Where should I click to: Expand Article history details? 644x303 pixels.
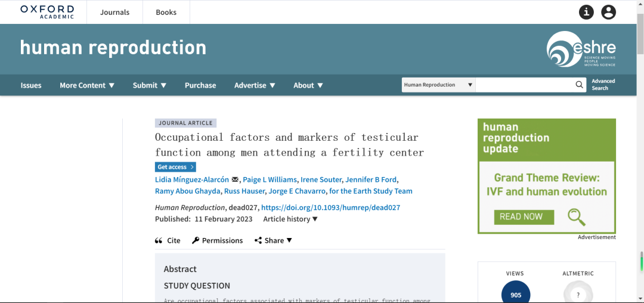coord(290,219)
